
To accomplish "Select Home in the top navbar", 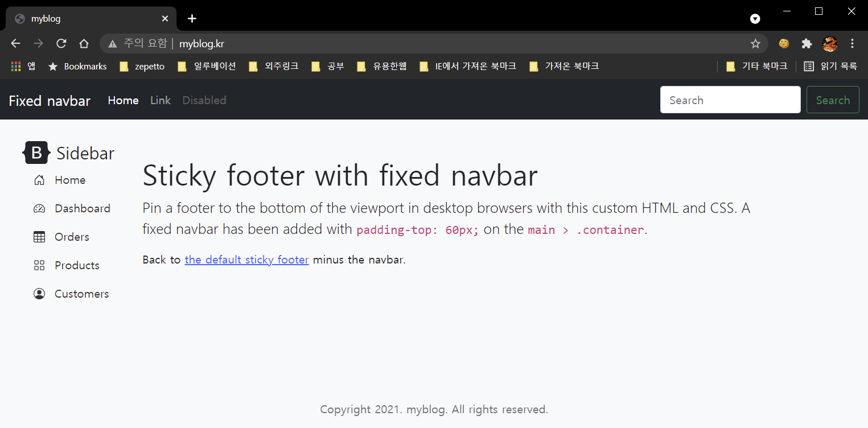I will [x=123, y=101].
